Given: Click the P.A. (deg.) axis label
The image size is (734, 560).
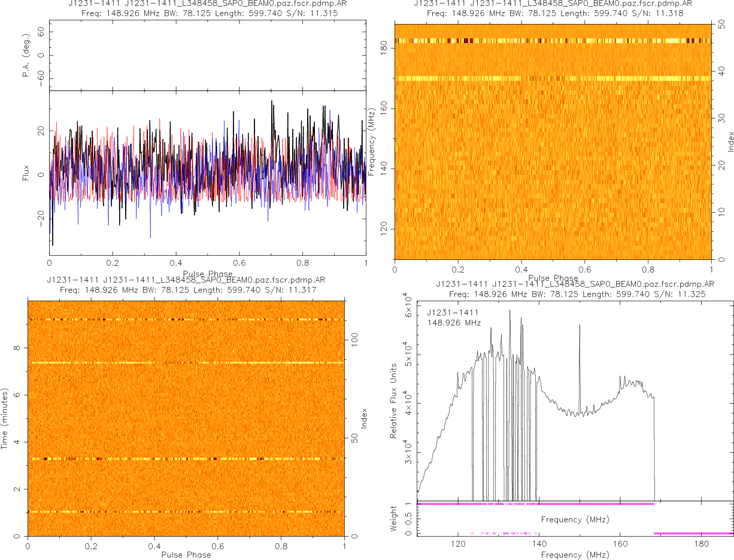Looking at the screenshot, I should 26,56.
